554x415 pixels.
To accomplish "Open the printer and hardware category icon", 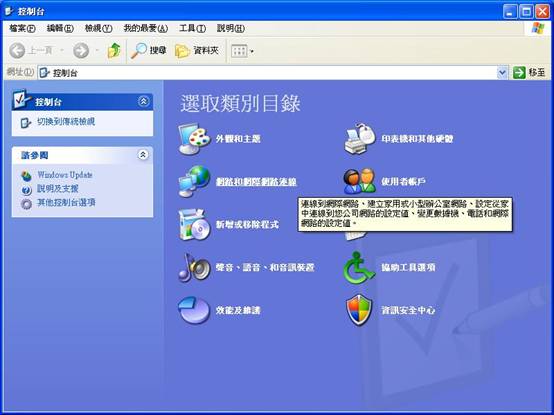I will (x=360, y=139).
